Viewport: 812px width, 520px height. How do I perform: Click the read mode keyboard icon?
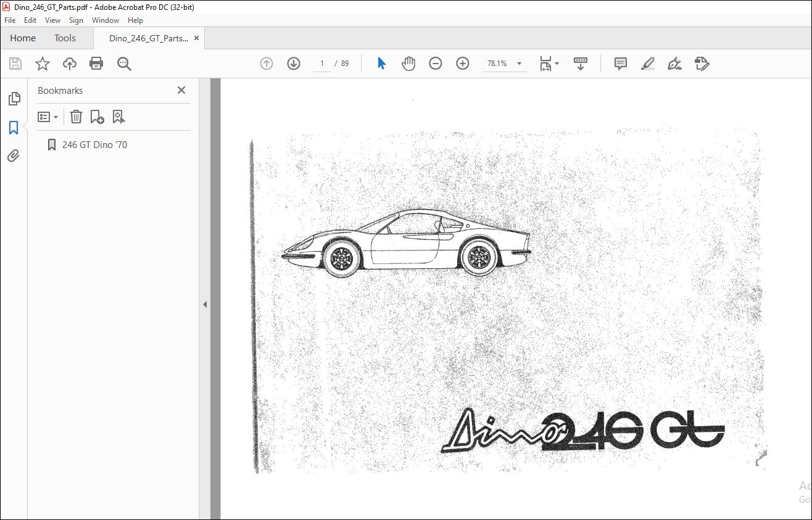coord(581,64)
